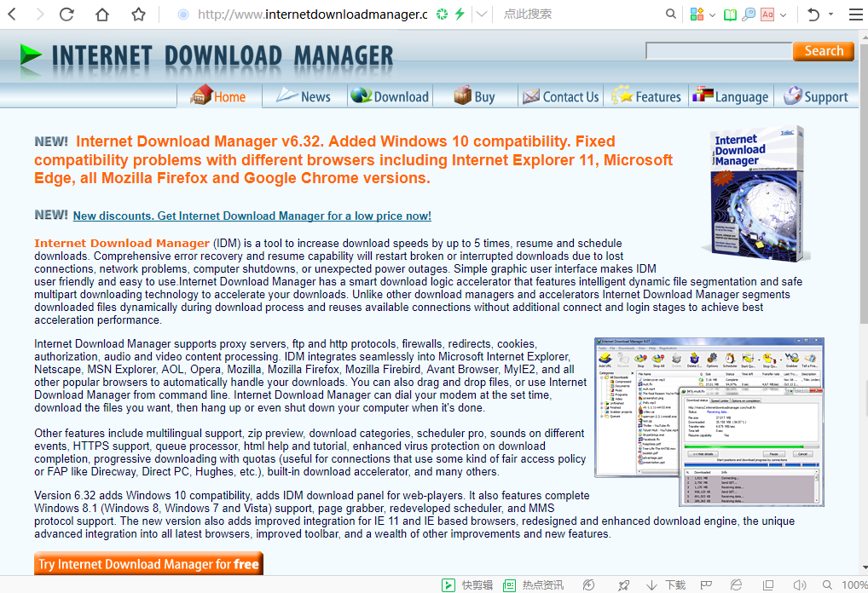Open 快剪辑 in the status bar
The height and width of the screenshot is (593, 868).
(467, 585)
